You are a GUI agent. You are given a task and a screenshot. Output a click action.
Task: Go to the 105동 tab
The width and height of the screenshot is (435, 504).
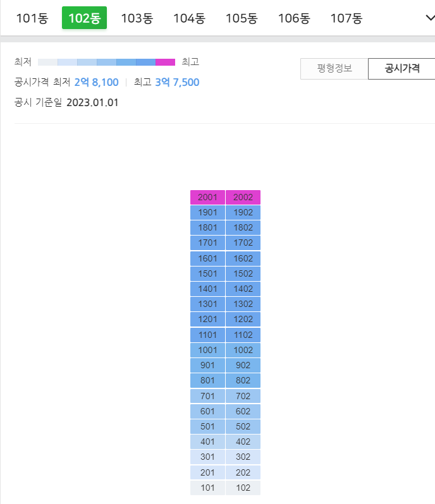coord(242,18)
